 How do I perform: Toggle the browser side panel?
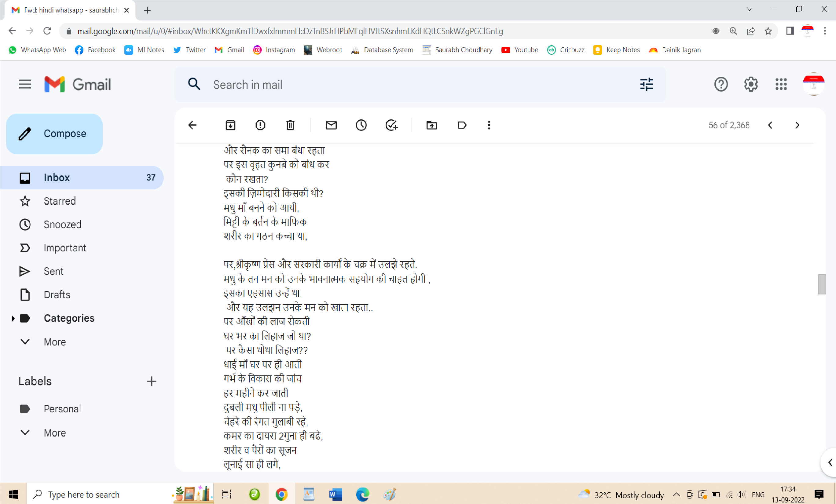click(790, 31)
